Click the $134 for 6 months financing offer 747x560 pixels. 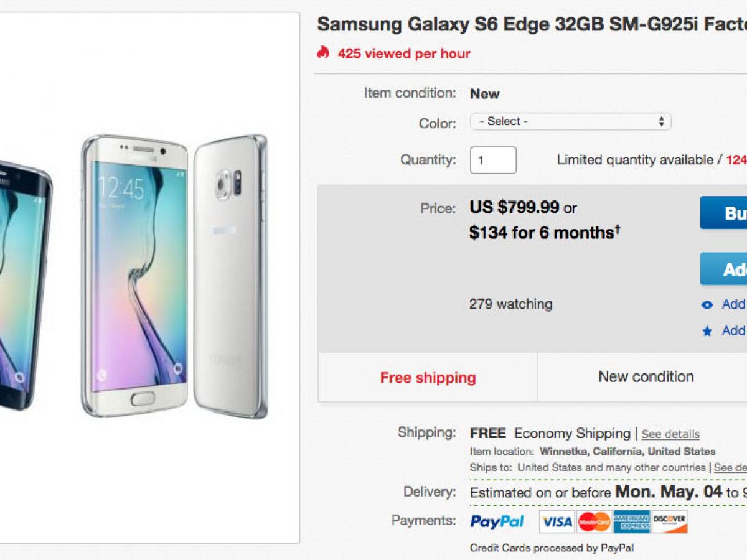pos(545,233)
